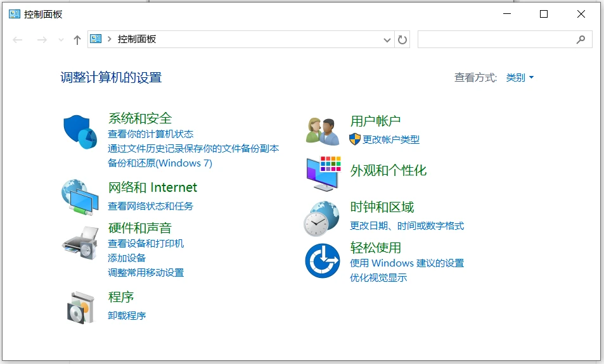
Task: Click the 卸载程序 link
Action: point(127,316)
